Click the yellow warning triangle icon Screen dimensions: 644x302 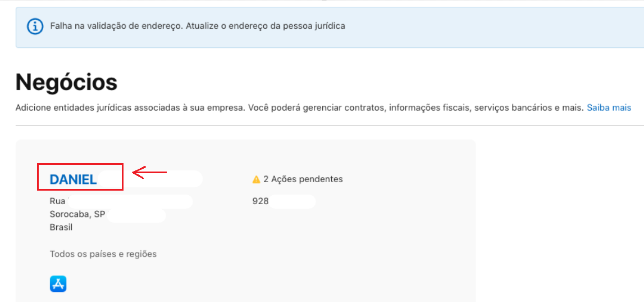tap(256, 179)
